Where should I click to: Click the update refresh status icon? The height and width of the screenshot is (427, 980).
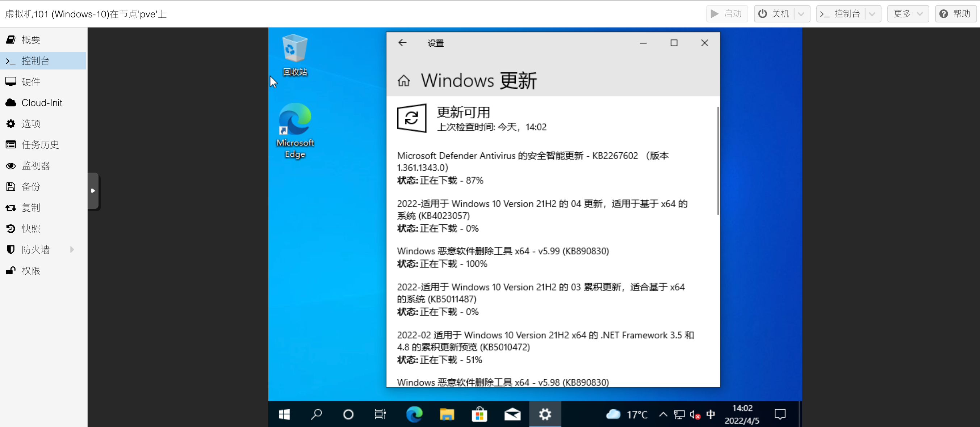coord(412,118)
